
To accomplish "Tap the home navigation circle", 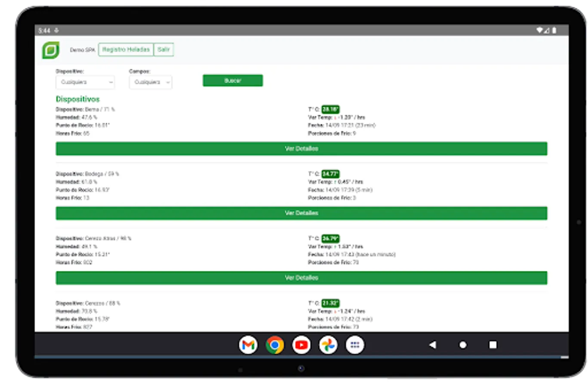I will coord(462,344).
